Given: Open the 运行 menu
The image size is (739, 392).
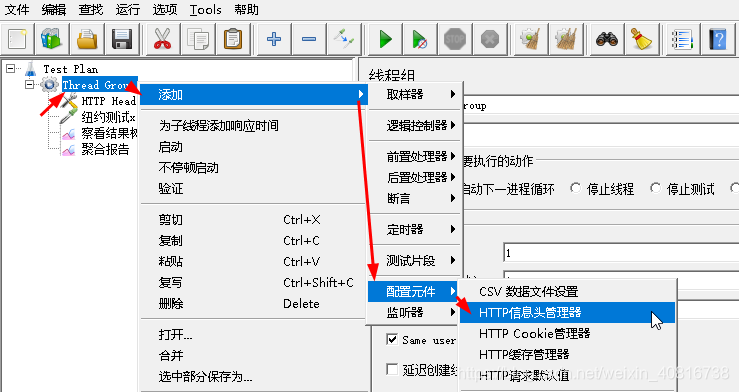Looking at the screenshot, I should click(128, 9).
